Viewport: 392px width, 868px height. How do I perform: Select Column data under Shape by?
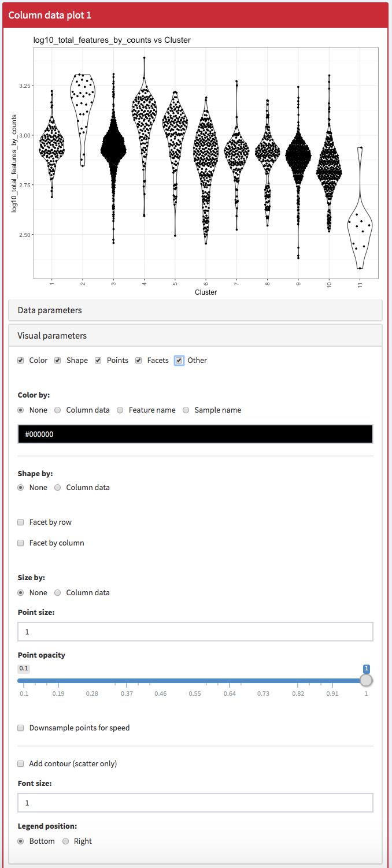58,488
